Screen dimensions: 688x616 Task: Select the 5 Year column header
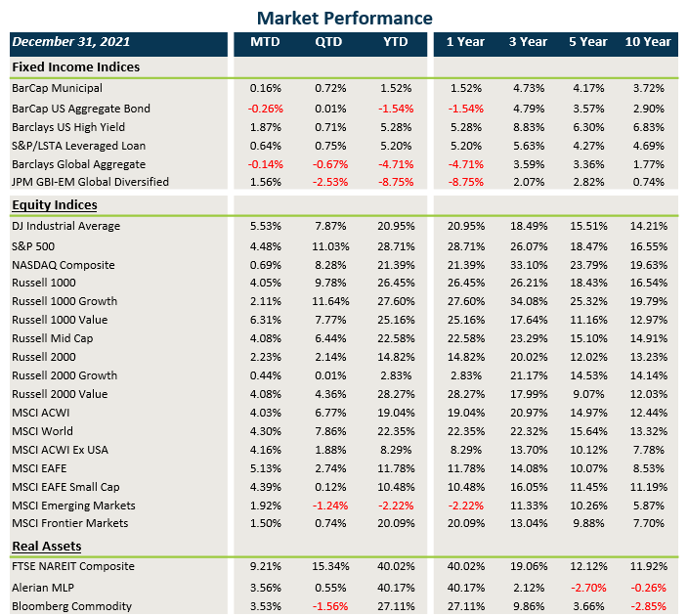tap(587, 42)
